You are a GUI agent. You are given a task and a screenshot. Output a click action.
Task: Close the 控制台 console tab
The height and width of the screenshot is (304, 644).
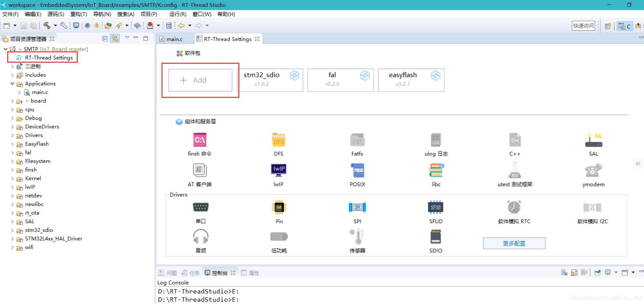coord(233,273)
